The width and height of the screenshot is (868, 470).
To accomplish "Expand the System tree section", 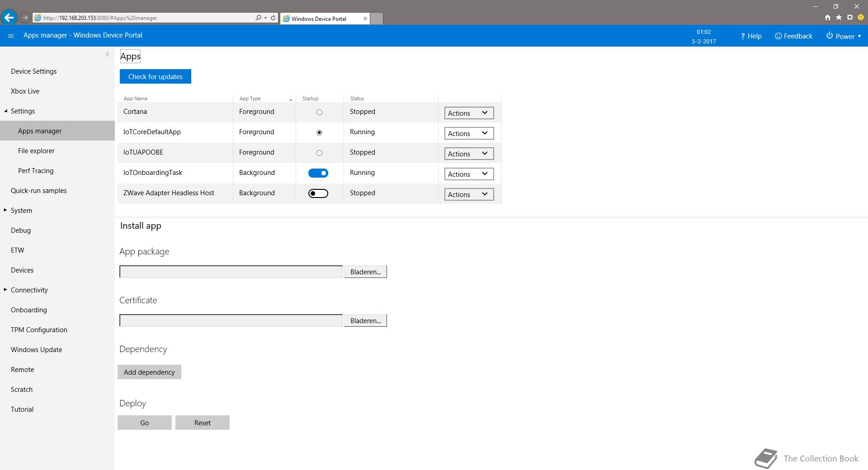I will pyautogui.click(x=5, y=210).
